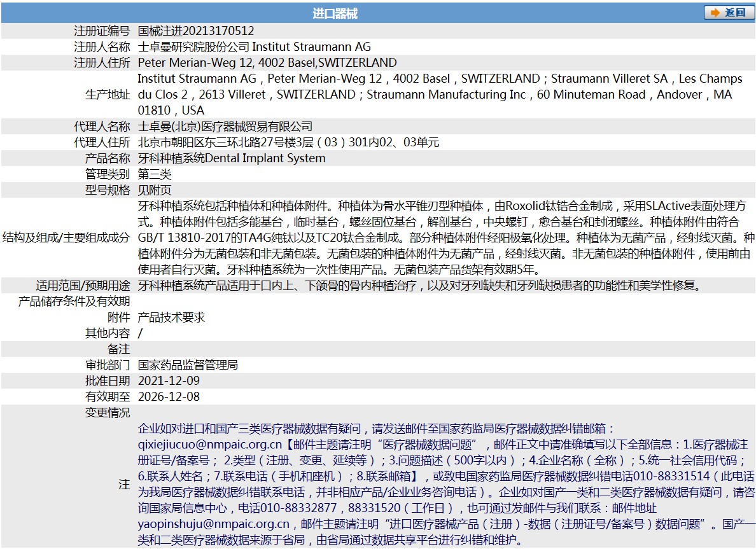Click the 型号规格 label
The width and height of the screenshot is (756, 549).
pos(108,190)
